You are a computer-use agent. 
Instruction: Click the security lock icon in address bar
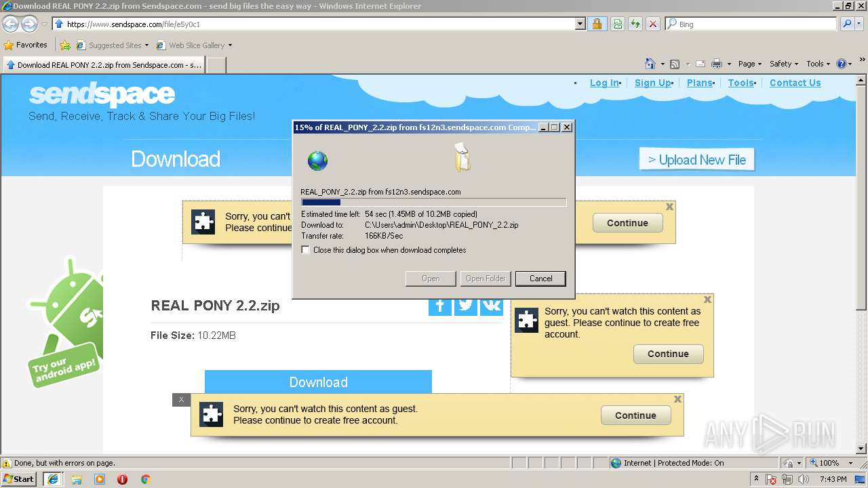tap(597, 24)
